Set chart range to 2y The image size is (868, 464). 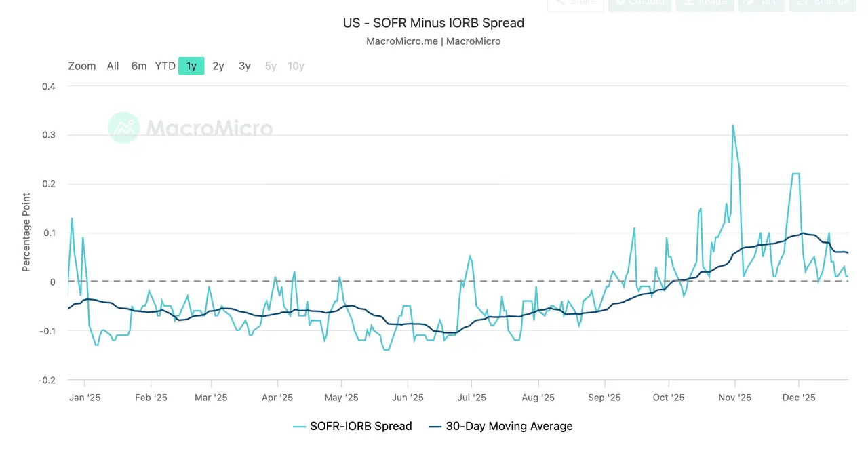[x=218, y=66]
